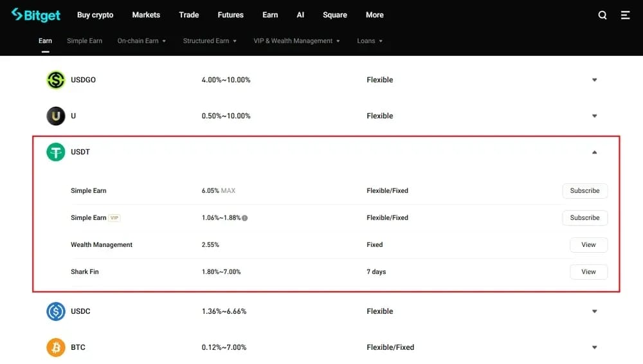
Task: Click the info icon beside 1.06%~1.88%
Action: (x=245, y=218)
